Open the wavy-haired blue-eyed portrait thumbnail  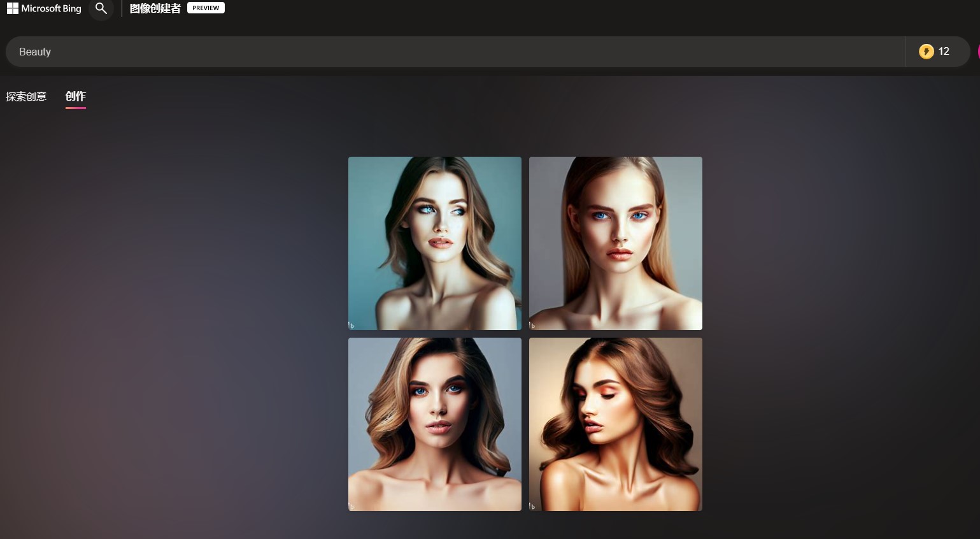435,424
